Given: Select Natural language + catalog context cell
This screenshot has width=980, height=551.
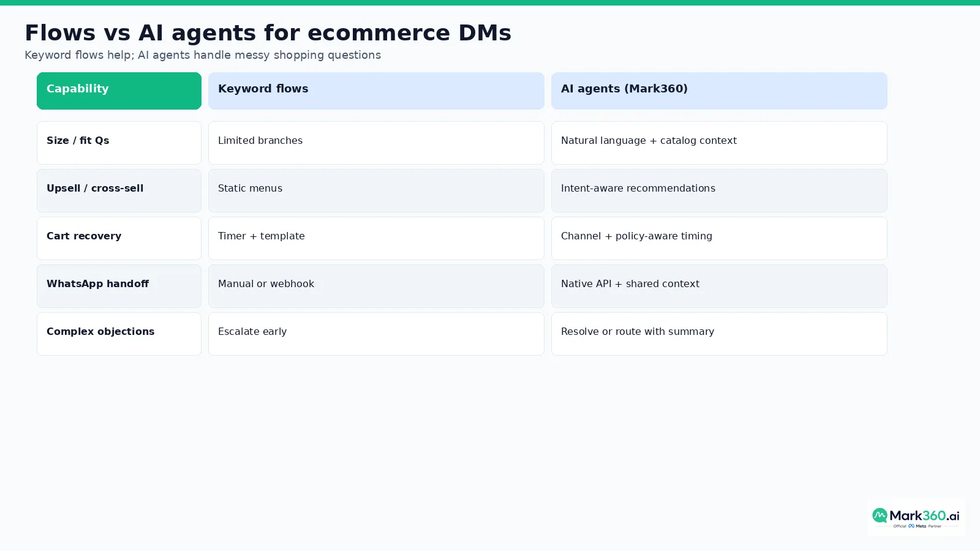Looking at the screenshot, I should tap(719, 143).
